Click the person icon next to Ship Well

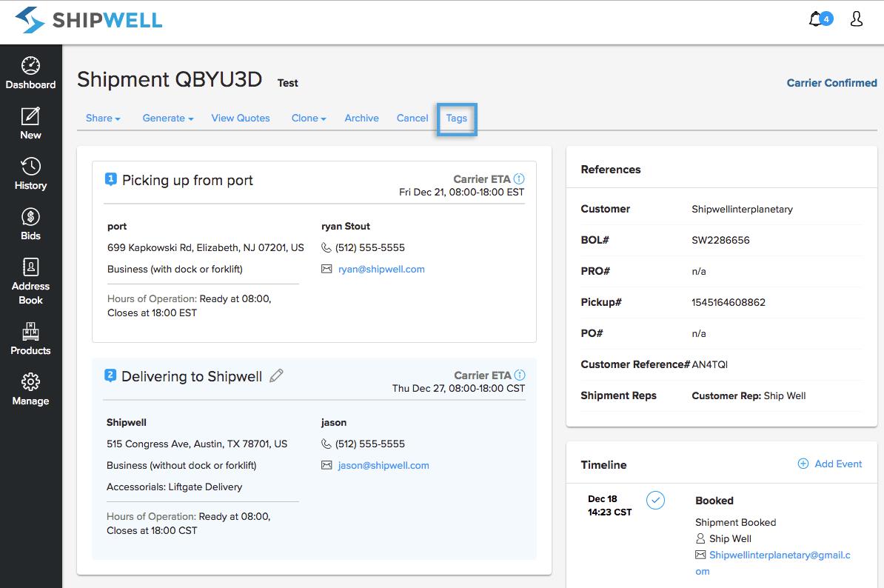[700, 538]
